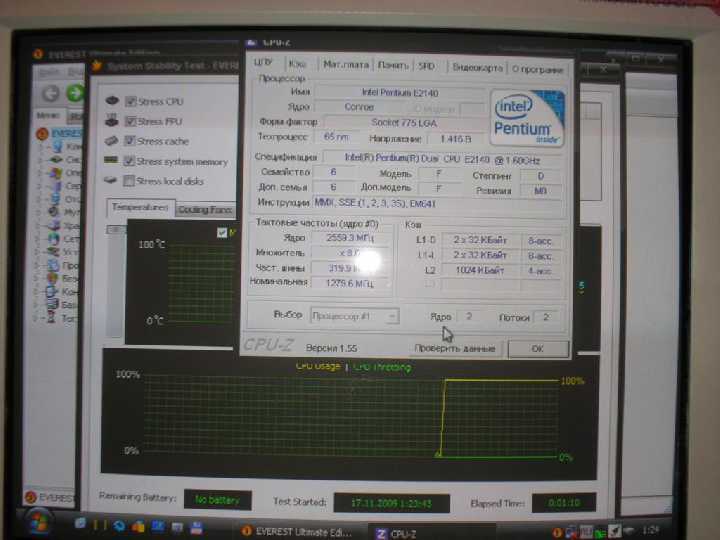Click the Stress cache icon

point(112,140)
